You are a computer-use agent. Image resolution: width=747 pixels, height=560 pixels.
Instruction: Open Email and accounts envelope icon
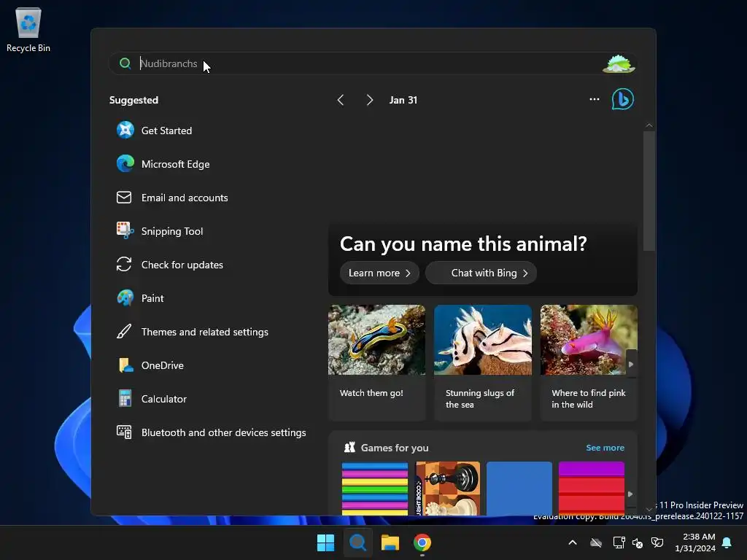tap(124, 197)
